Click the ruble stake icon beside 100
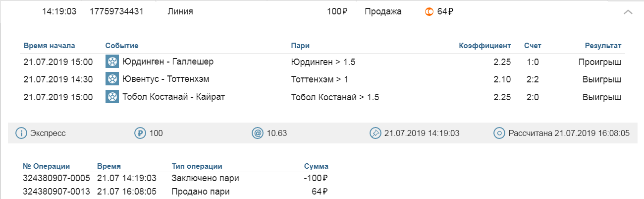The image size is (644, 199). 140,133
